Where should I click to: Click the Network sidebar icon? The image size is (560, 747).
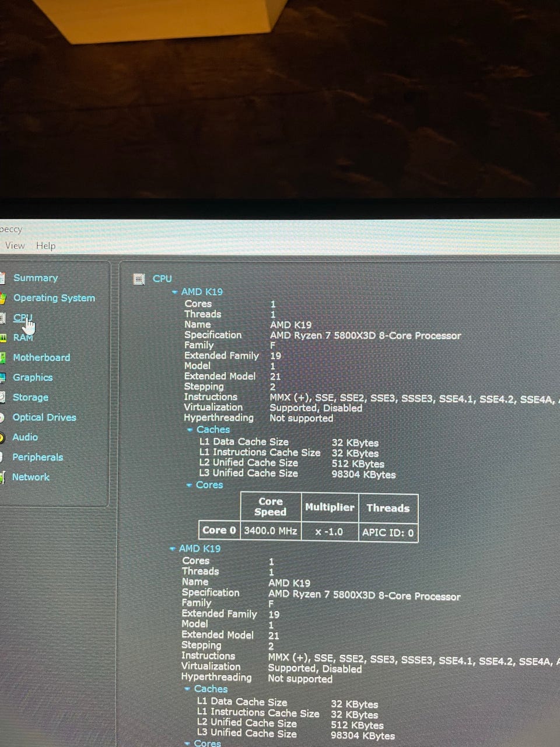click(x=2, y=477)
